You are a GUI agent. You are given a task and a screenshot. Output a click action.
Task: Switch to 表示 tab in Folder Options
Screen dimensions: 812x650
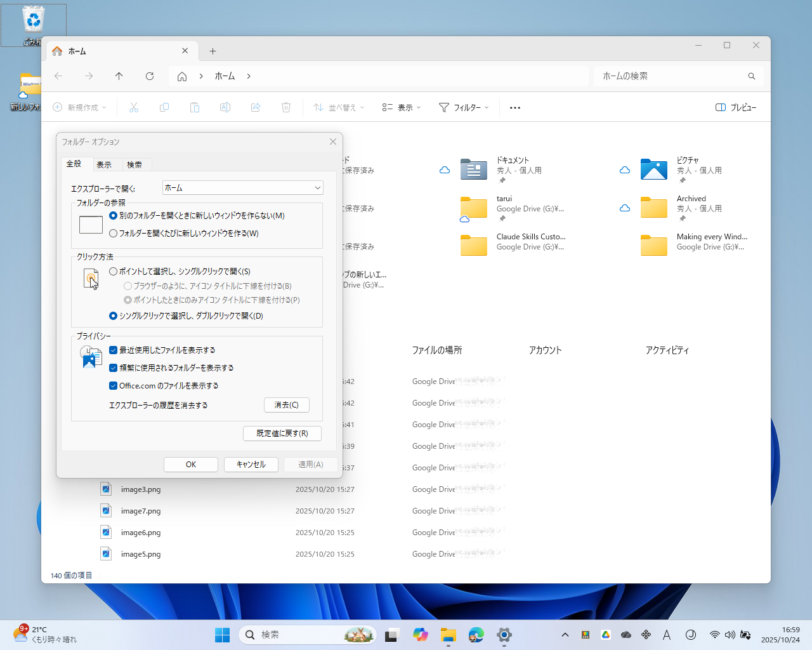coord(104,165)
